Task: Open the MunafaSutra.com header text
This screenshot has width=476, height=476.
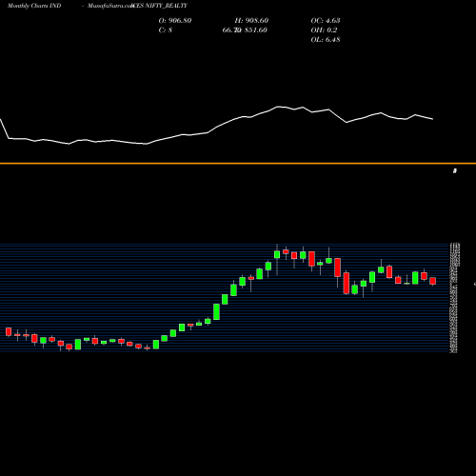Action: pos(110,6)
